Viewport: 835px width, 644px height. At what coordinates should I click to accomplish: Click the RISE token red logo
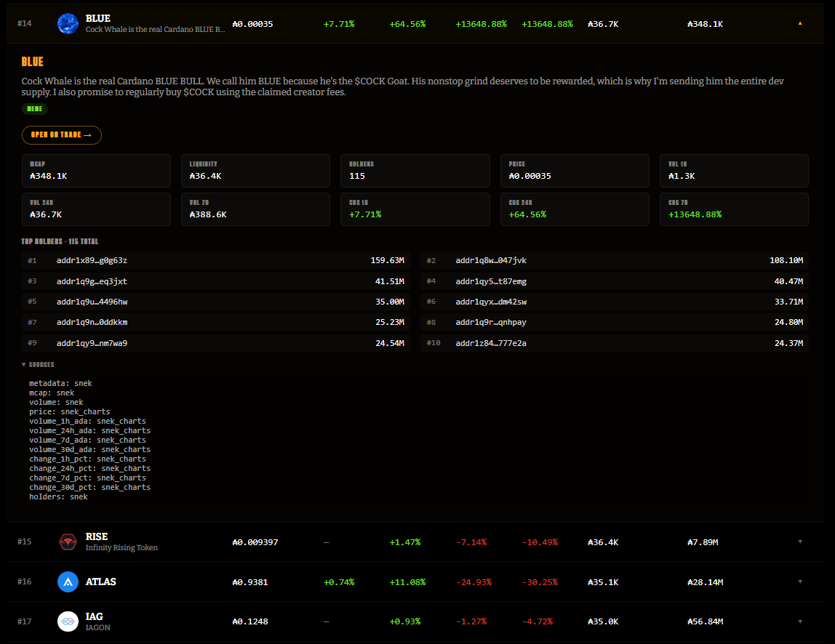tap(68, 542)
